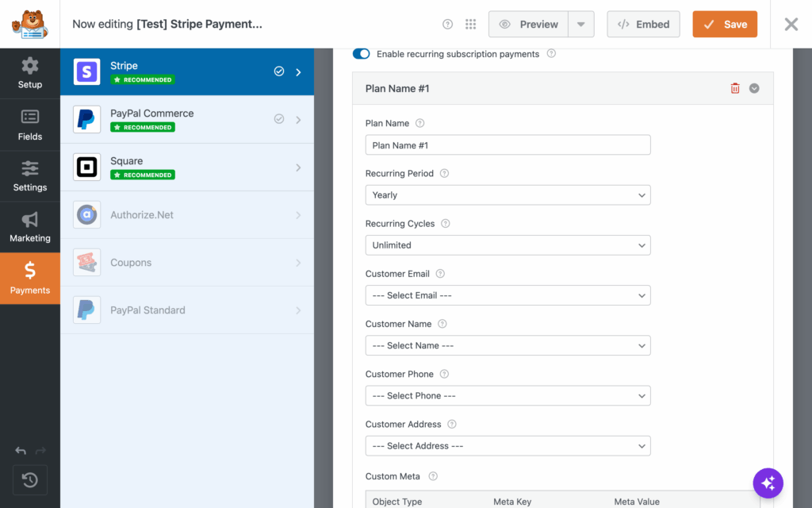Viewport: 812px width, 508px height.
Task: Toggle Enable recurring subscription payments
Action: click(x=362, y=54)
